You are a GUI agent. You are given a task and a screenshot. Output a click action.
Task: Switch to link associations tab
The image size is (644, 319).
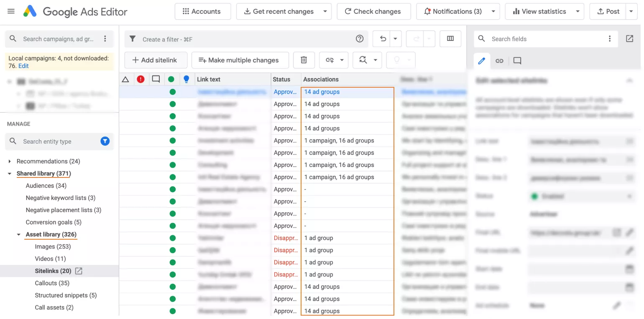pos(499,61)
